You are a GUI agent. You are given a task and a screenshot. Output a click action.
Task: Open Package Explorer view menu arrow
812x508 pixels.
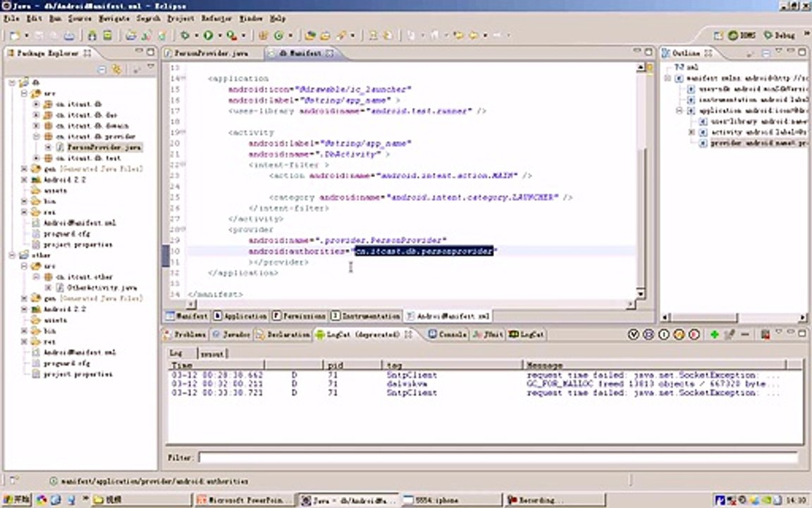coord(151,68)
